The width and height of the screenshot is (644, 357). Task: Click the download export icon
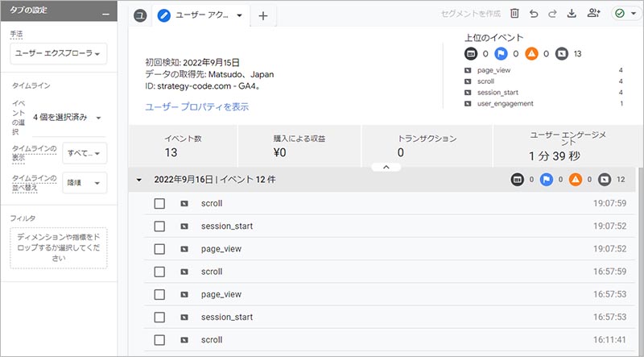point(572,15)
